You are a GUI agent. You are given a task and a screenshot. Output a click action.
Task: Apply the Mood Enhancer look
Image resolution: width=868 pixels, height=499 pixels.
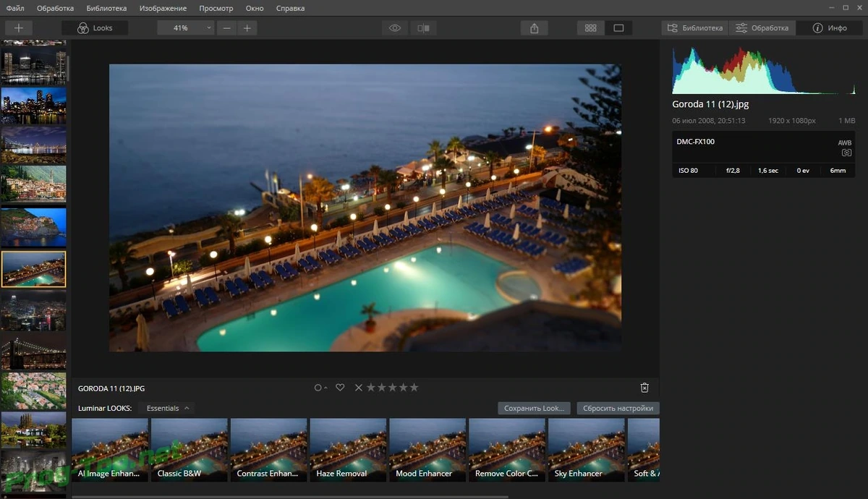[427, 450]
